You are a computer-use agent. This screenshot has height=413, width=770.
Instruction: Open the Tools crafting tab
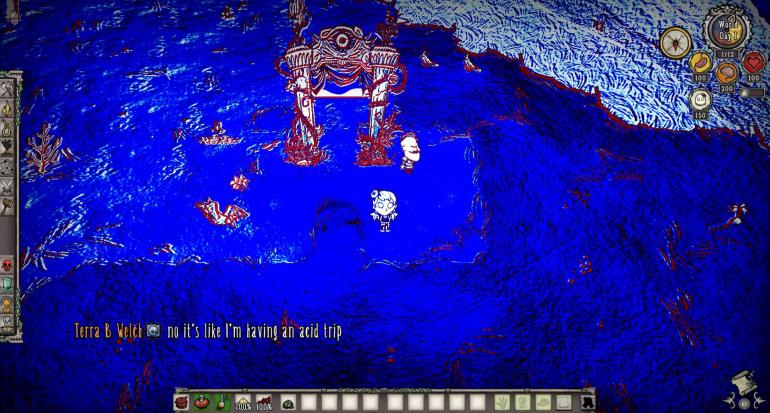(x=7, y=90)
